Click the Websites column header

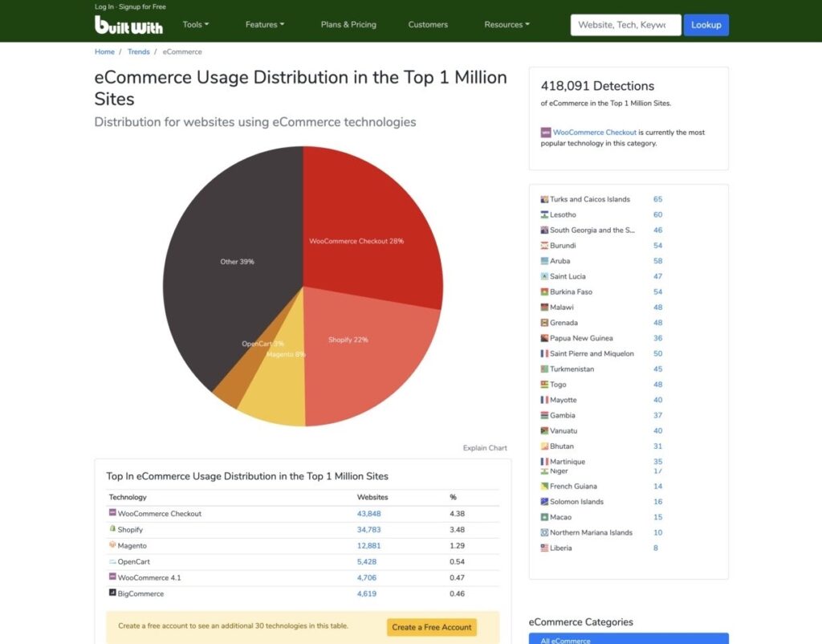pos(372,497)
